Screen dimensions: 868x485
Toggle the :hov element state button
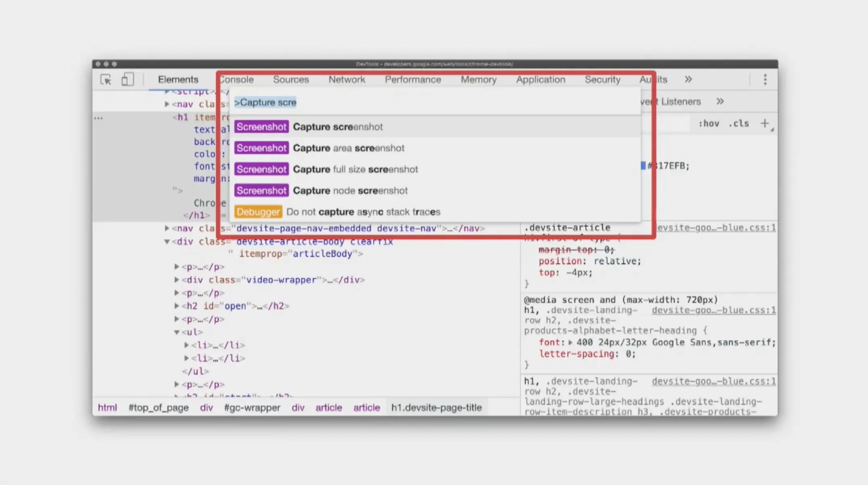point(709,123)
